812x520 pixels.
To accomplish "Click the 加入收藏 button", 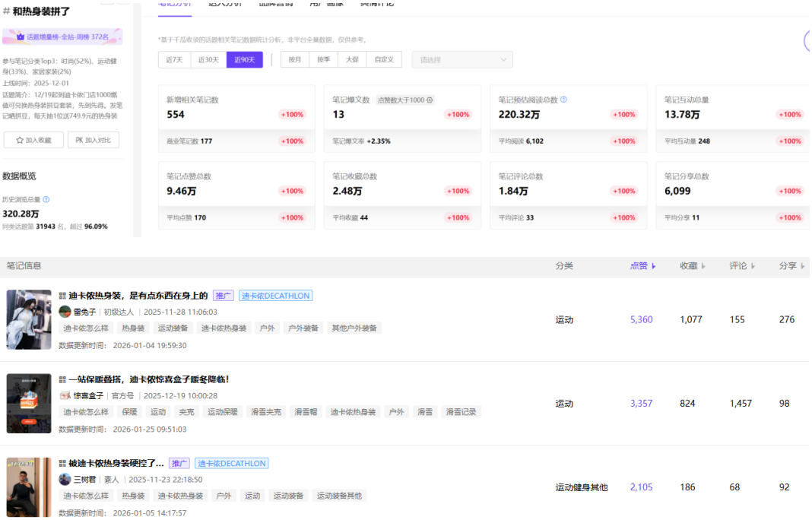I will tap(33, 140).
